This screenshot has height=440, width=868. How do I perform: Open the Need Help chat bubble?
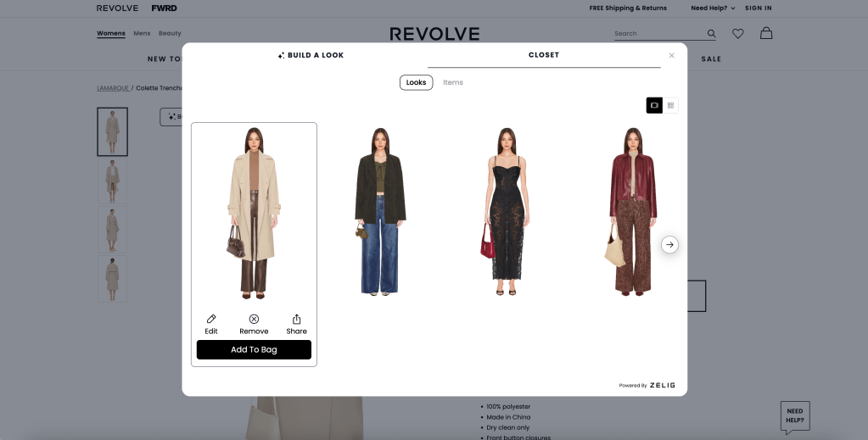point(795,416)
